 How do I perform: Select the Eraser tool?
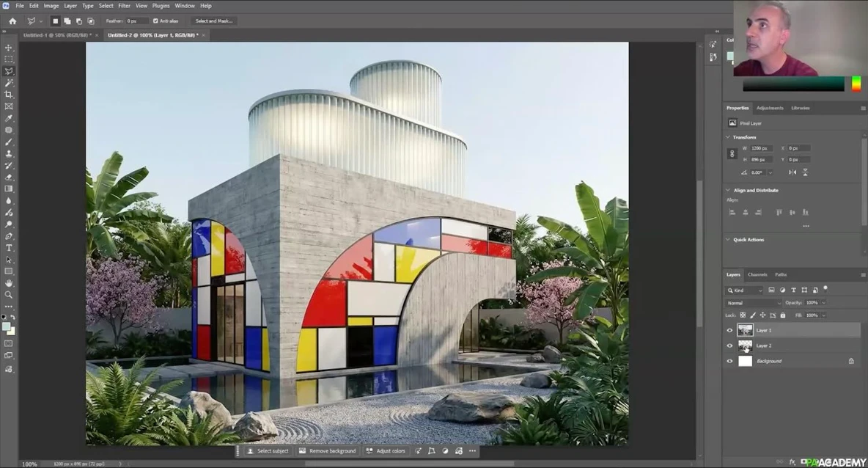(9, 177)
